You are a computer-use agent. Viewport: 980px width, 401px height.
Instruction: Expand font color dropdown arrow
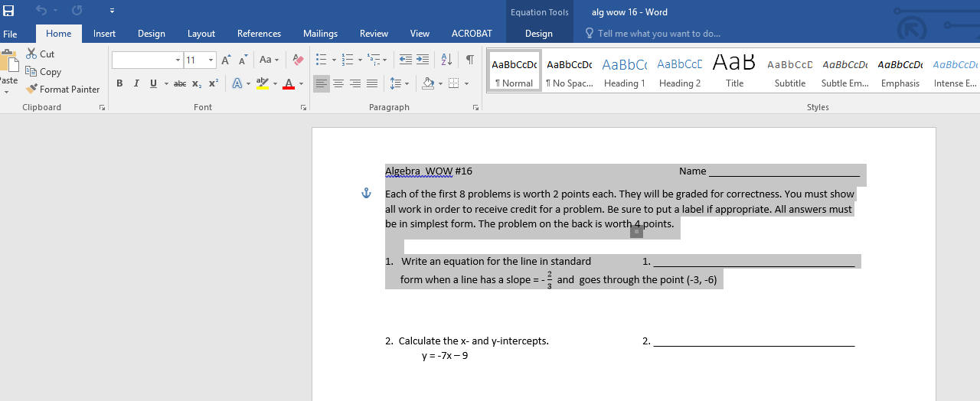301,83
